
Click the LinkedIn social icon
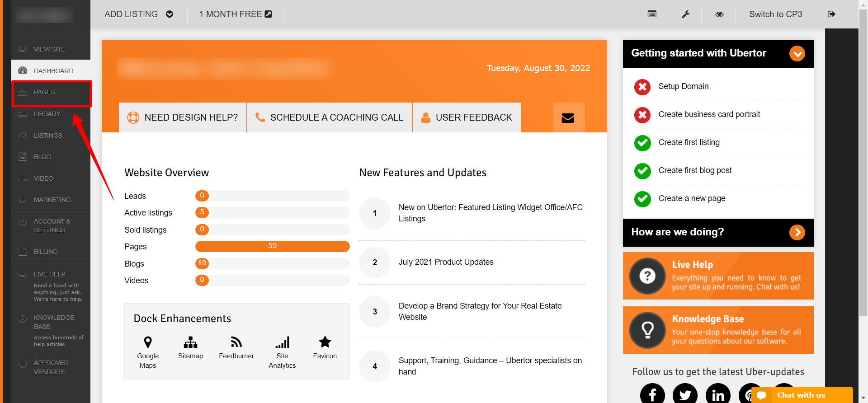[718, 394]
